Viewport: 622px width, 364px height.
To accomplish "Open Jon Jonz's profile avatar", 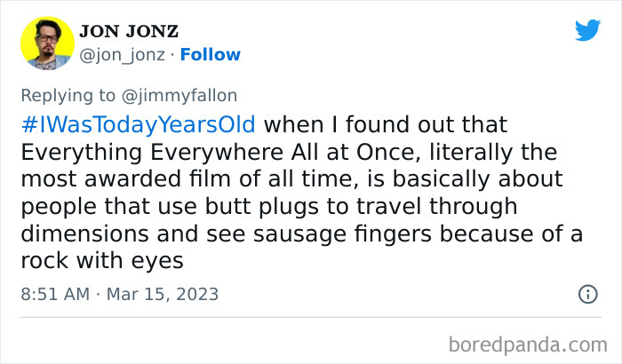I will (47, 42).
